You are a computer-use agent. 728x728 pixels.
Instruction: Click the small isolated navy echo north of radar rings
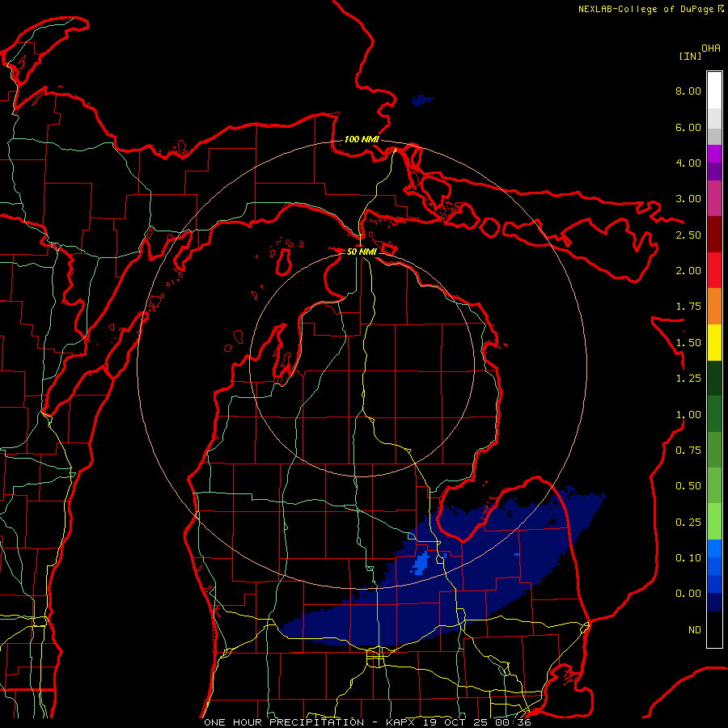tap(422, 99)
